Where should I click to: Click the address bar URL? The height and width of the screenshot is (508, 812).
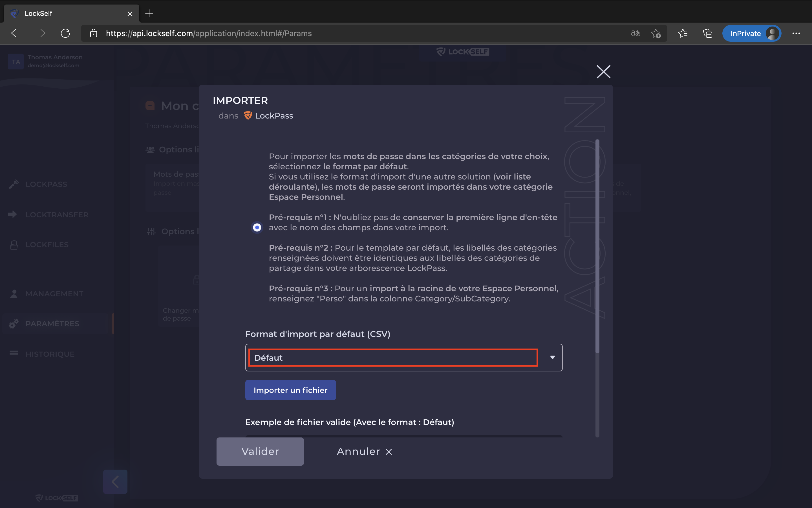tap(209, 33)
